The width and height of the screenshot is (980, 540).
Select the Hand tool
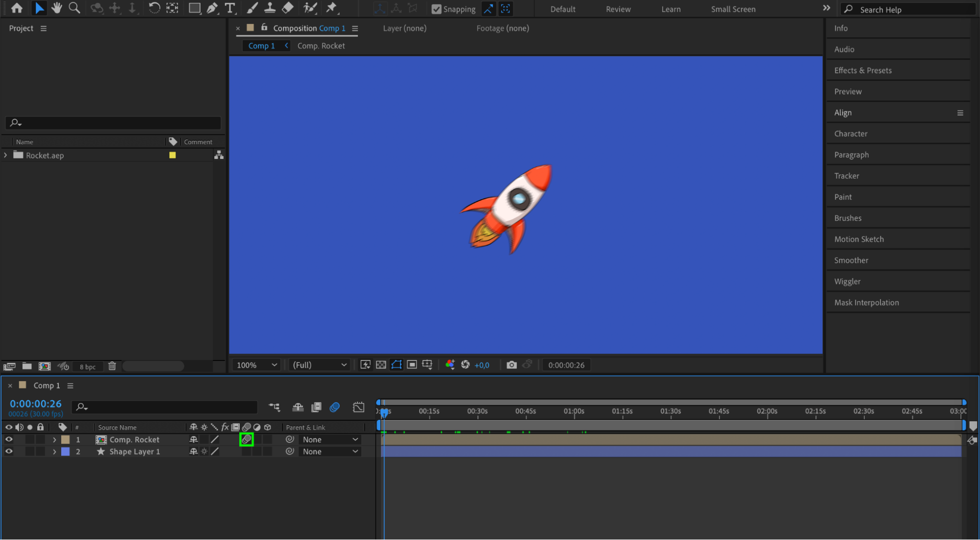(x=57, y=8)
